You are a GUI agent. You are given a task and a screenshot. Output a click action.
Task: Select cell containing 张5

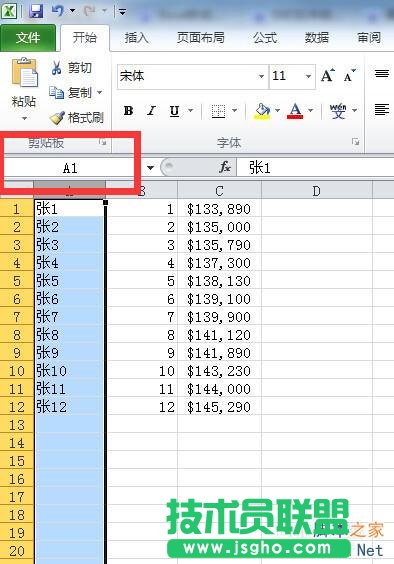[70, 281]
